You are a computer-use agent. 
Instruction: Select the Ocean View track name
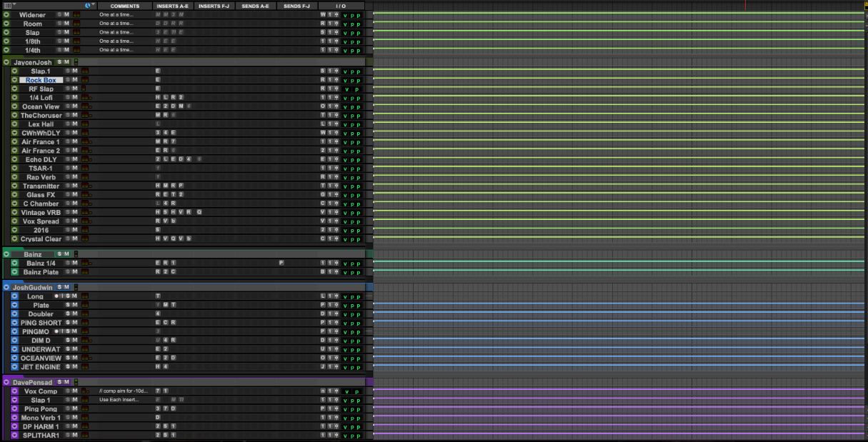tap(41, 106)
